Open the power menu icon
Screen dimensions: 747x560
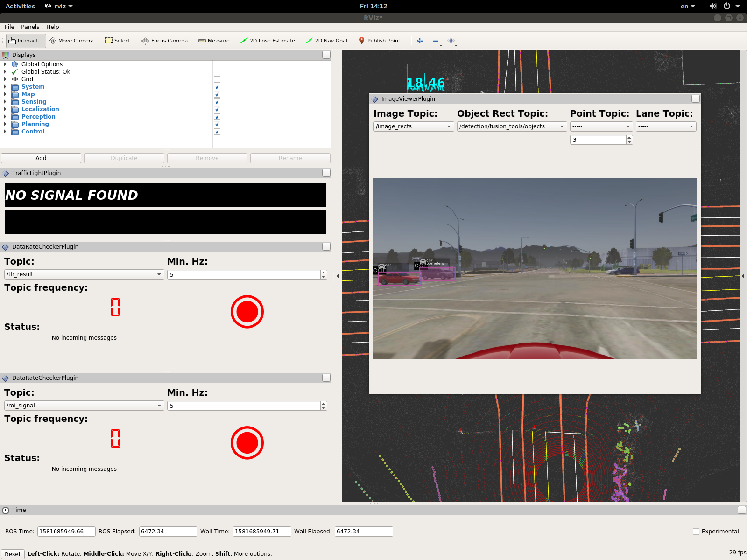click(727, 6)
